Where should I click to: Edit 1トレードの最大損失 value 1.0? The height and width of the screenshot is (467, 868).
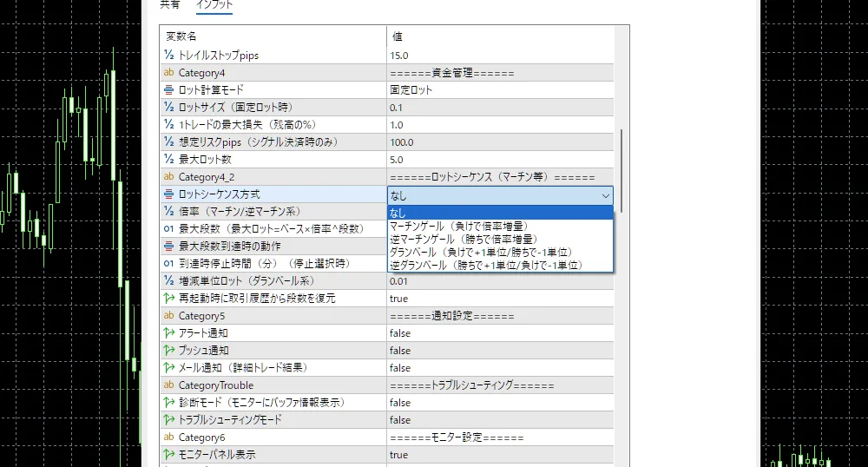500,124
